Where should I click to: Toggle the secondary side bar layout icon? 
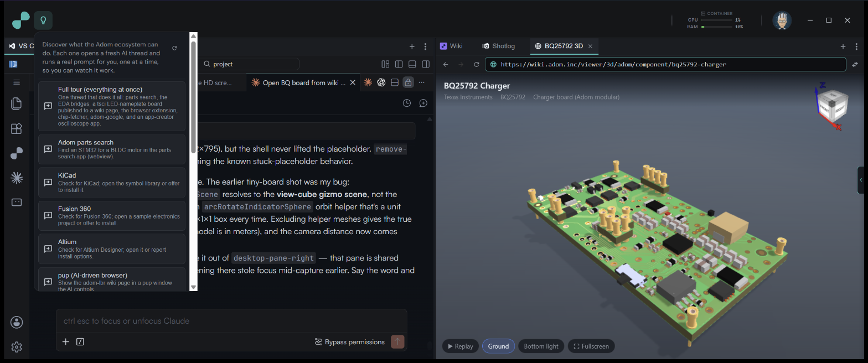(x=426, y=64)
